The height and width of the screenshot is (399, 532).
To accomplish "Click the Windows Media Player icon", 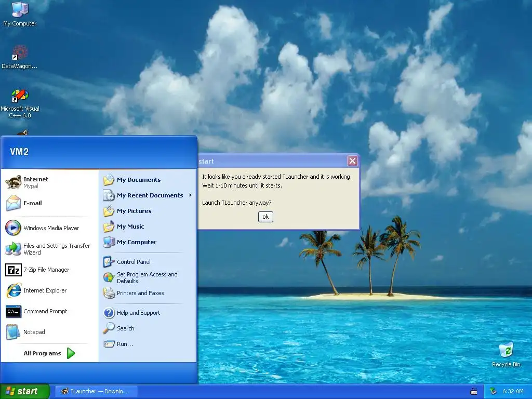I will [x=13, y=228].
